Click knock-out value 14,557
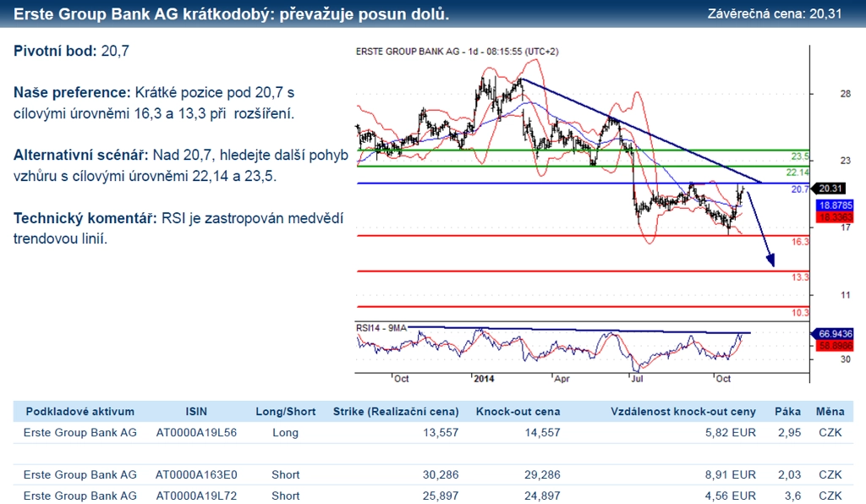 [x=542, y=433]
